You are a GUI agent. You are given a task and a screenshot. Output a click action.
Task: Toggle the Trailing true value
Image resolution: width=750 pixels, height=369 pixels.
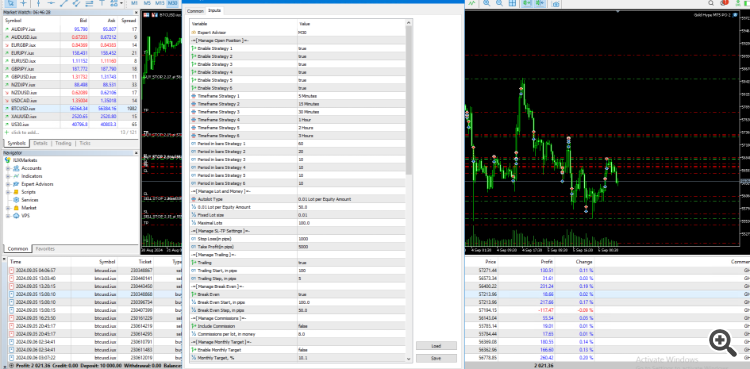351,263
